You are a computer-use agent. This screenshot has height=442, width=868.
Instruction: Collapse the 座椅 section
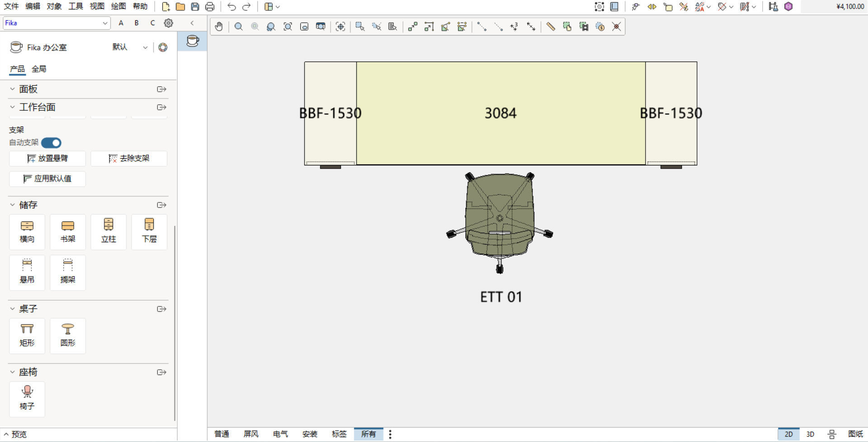click(12, 372)
